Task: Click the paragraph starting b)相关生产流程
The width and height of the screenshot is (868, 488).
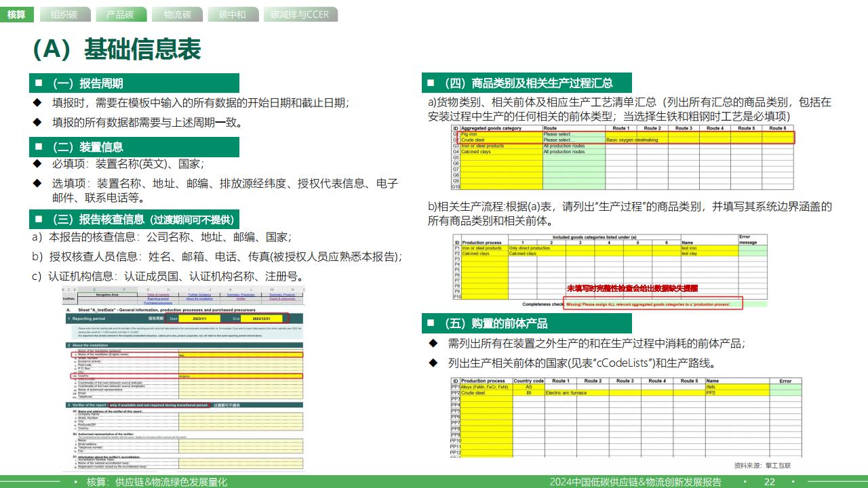Action: coord(629,213)
